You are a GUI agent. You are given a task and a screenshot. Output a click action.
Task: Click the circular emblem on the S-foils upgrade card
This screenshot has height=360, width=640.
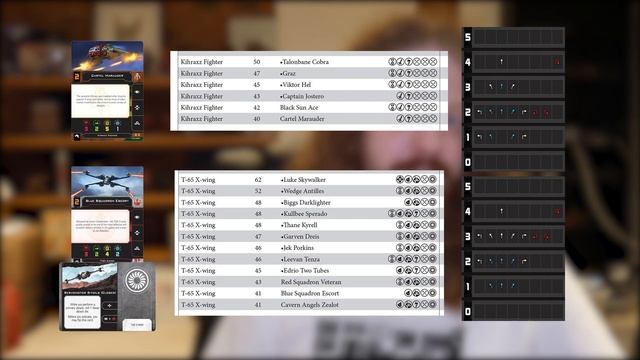pos(137,281)
